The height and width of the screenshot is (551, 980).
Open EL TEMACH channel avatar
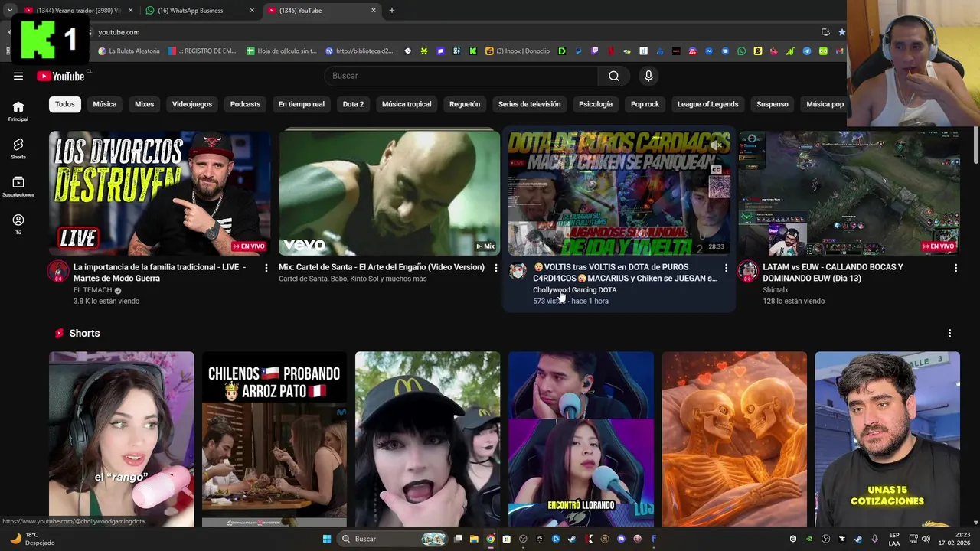coord(58,271)
